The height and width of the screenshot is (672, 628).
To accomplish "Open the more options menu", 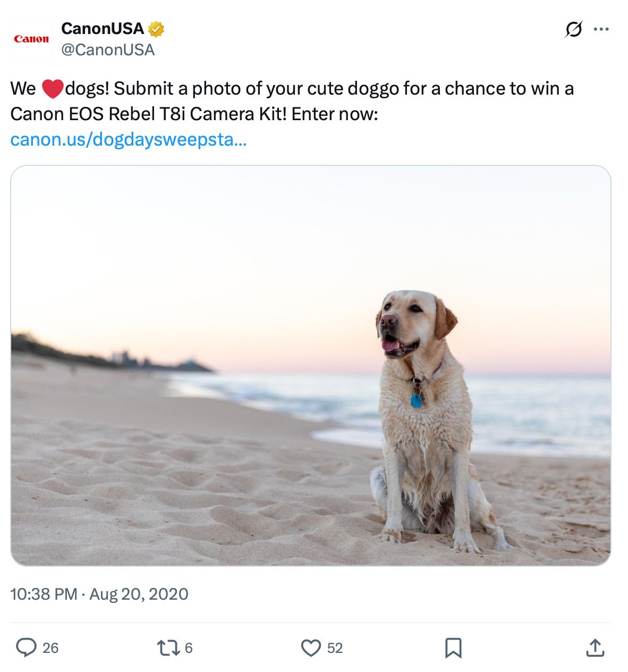I will coord(602,30).
